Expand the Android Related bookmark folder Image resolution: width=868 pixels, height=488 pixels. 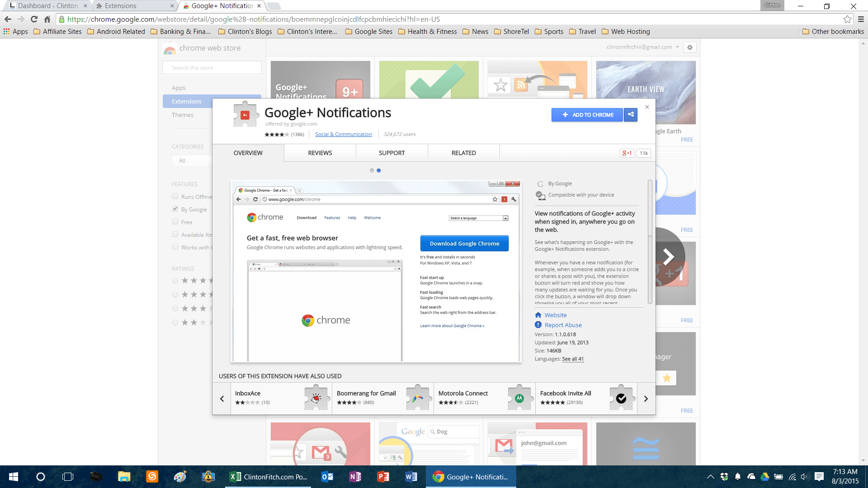[116, 32]
